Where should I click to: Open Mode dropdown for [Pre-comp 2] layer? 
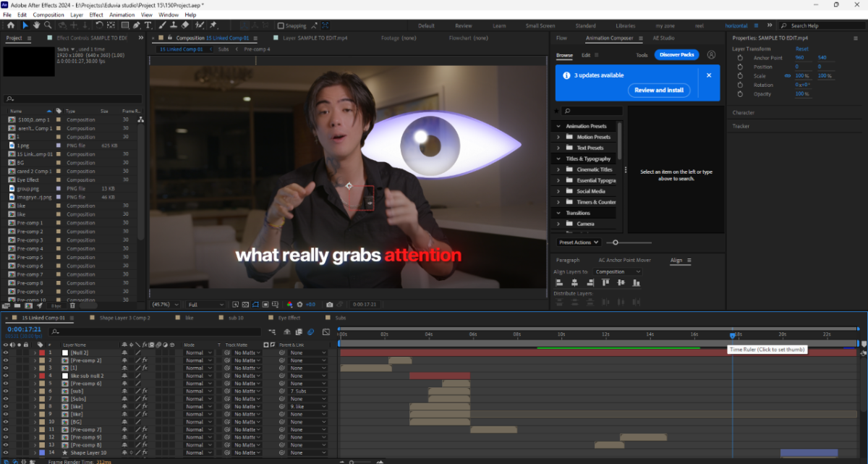[x=198, y=360]
